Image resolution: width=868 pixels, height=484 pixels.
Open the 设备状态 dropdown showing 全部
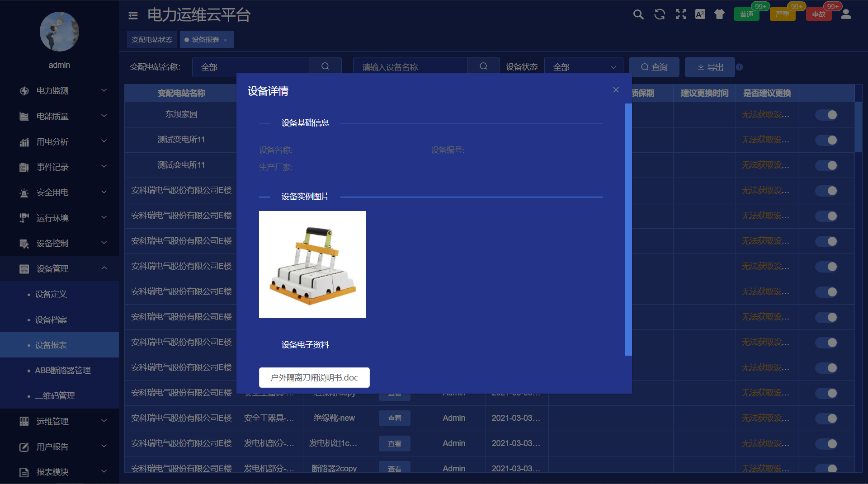584,67
